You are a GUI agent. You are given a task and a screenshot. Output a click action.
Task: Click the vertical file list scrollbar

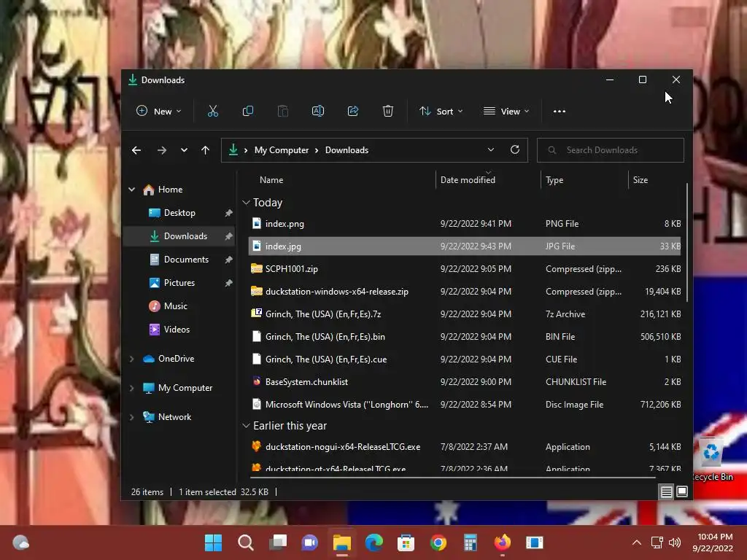pos(687,243)
